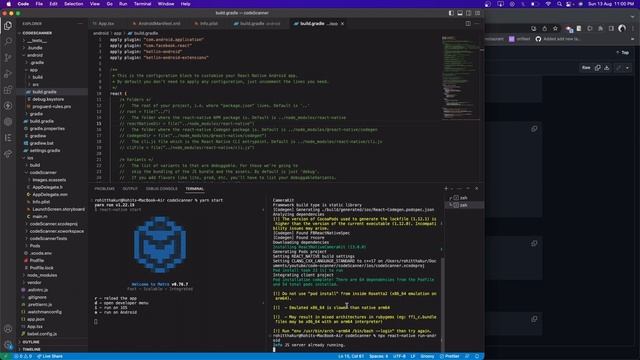Toggle bottom panel layout icon
Screen dimensions: 640x360
pyautogui.click(x=460, y=13)
